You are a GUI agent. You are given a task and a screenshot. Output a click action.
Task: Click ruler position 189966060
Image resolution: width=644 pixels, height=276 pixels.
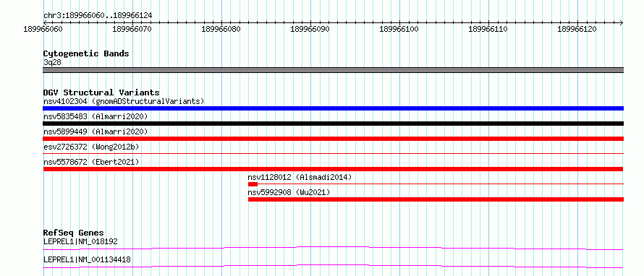[43, 30]
